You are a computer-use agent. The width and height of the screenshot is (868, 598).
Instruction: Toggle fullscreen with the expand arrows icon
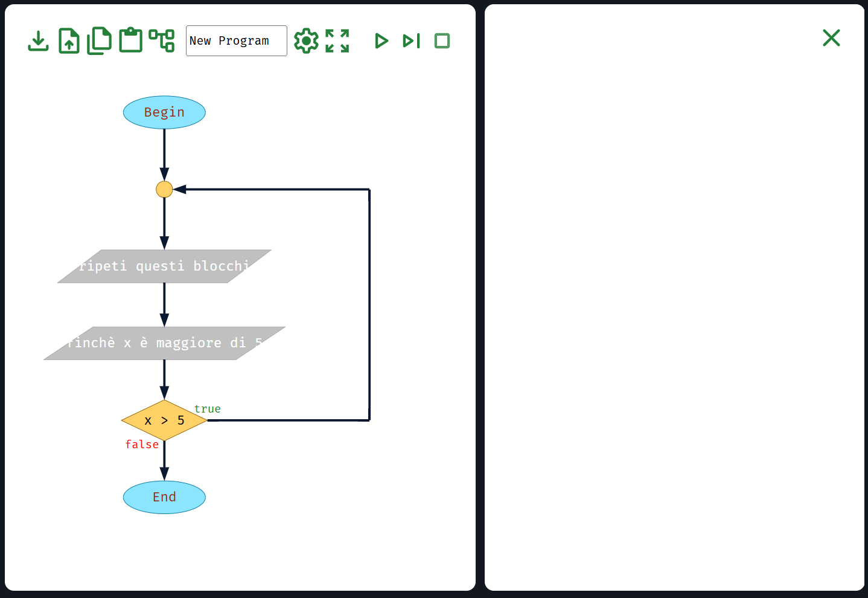click(337, 41)
